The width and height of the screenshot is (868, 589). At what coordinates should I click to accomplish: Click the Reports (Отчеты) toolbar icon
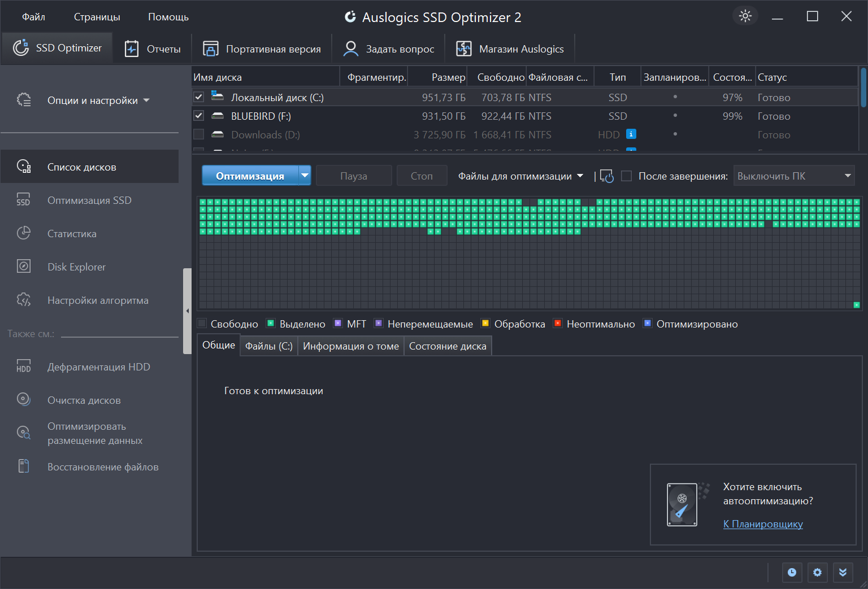tap(132, 49)
